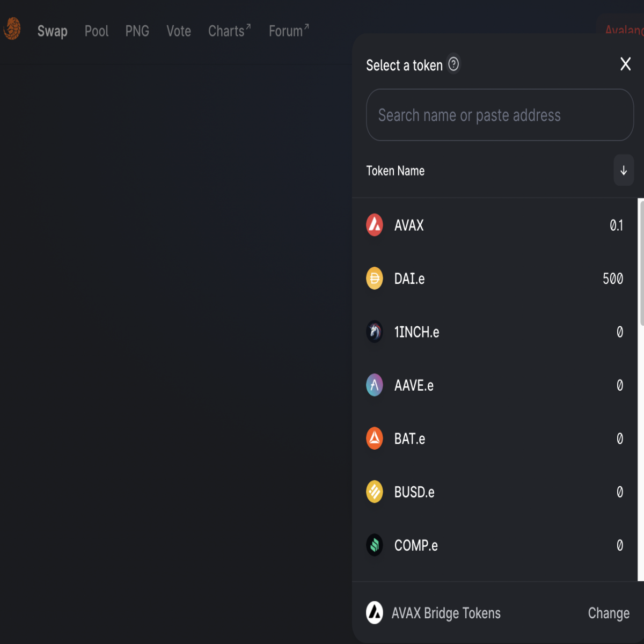644x644 pixels.
Task: Select the 1INCH.e token name
Action: [416, 332]
